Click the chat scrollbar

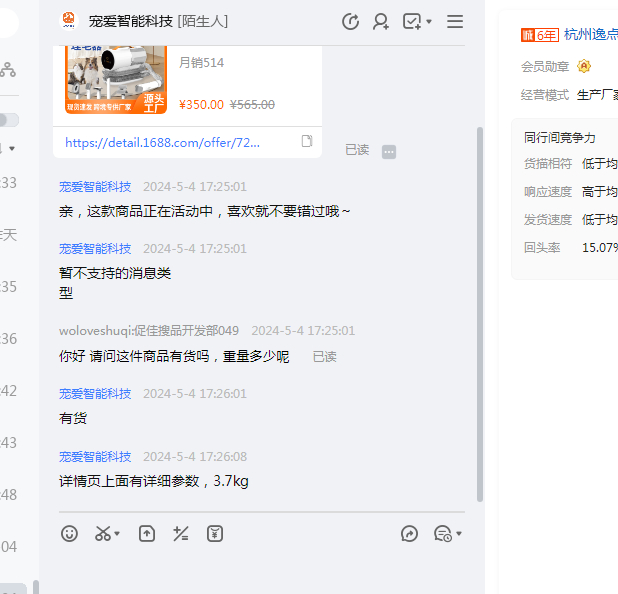pyautogui.click(x=480, y=314)
